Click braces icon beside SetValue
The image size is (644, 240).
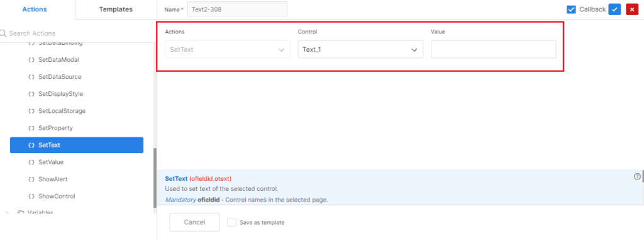[x=31, y=162]
